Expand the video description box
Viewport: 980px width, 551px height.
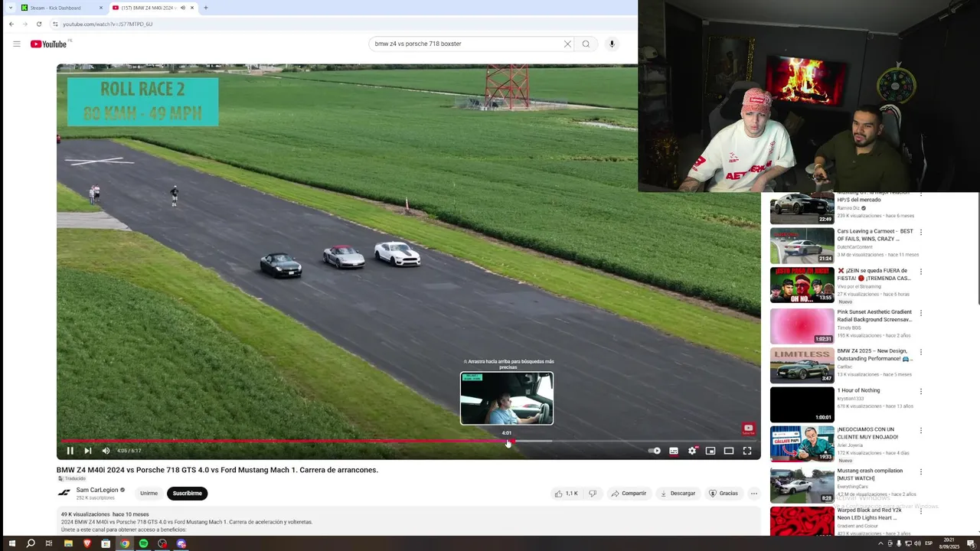pyautogui.click(x=408, y=522)
